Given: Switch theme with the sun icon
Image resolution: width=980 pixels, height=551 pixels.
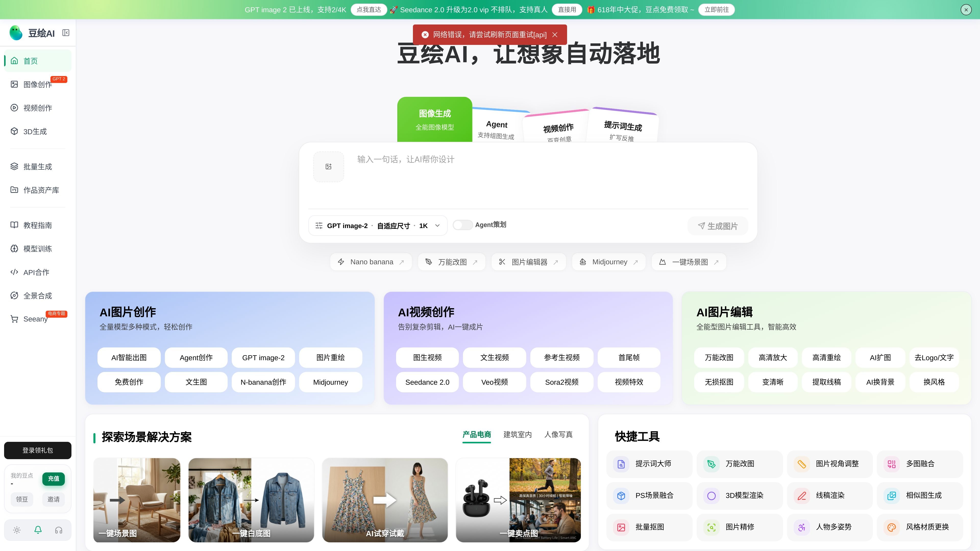Looking at the screenshot, I should pos(17,530).
